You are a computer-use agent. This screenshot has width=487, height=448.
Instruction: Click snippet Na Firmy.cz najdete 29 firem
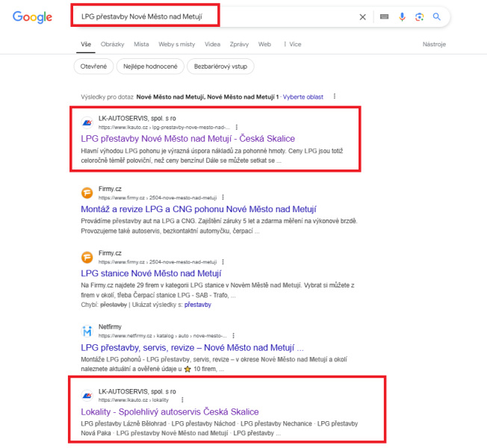pos(217,290)
